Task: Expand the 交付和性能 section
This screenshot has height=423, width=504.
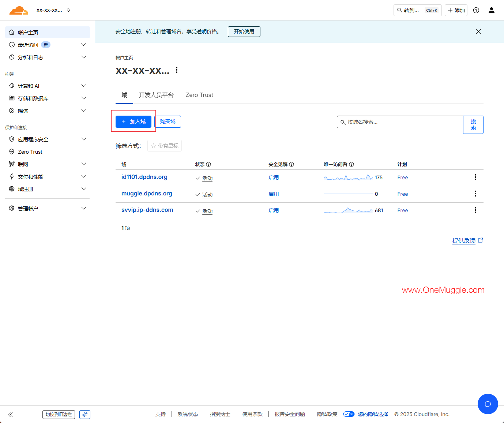Action: 84,176
